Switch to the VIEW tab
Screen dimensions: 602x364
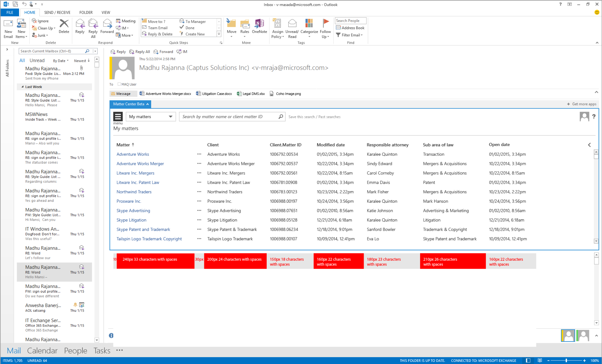click(106, 12)
